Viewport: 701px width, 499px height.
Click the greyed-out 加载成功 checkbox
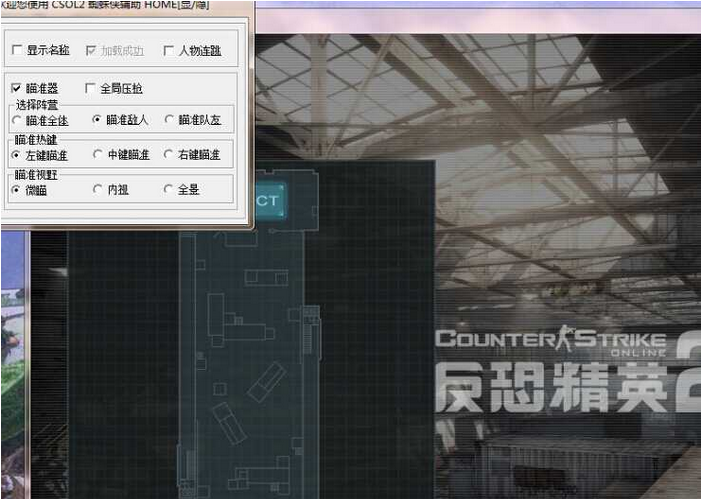(91, 50)
